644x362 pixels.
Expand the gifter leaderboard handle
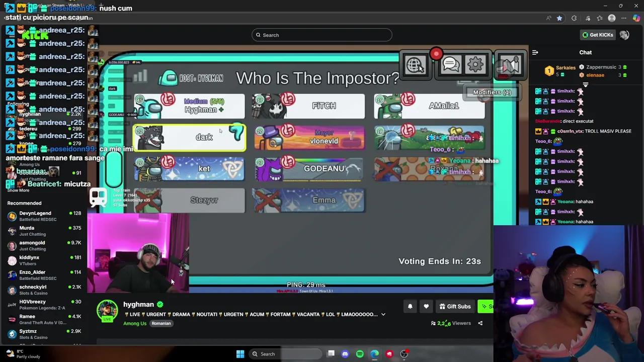click(585, 85)
